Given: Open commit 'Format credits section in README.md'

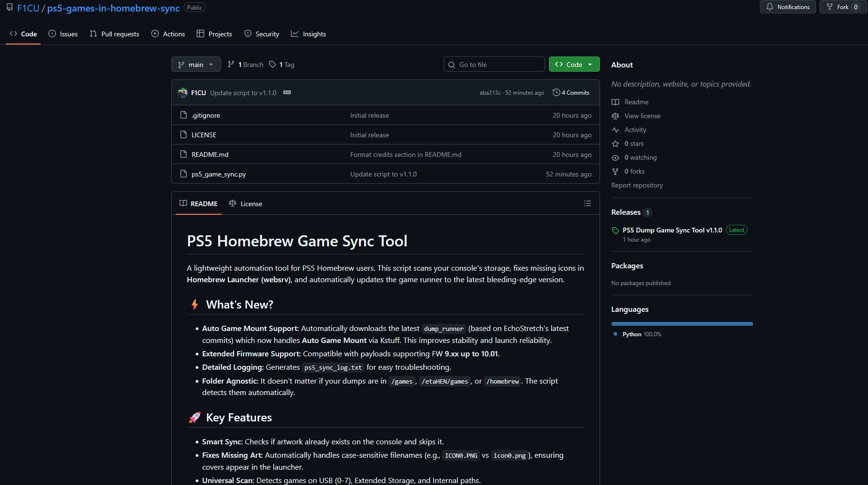Looking at the screenshot, I should coord(406,154).
